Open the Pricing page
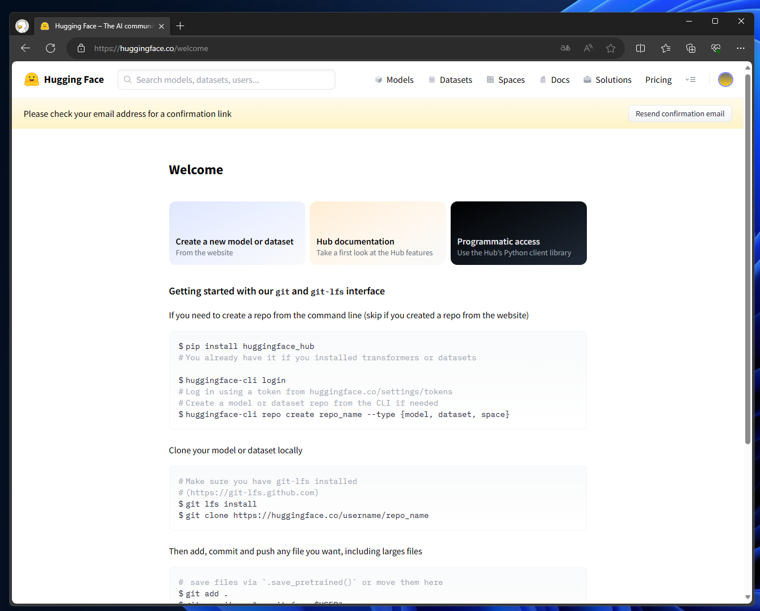Screen dimensions: 760x611 point(658,79)
